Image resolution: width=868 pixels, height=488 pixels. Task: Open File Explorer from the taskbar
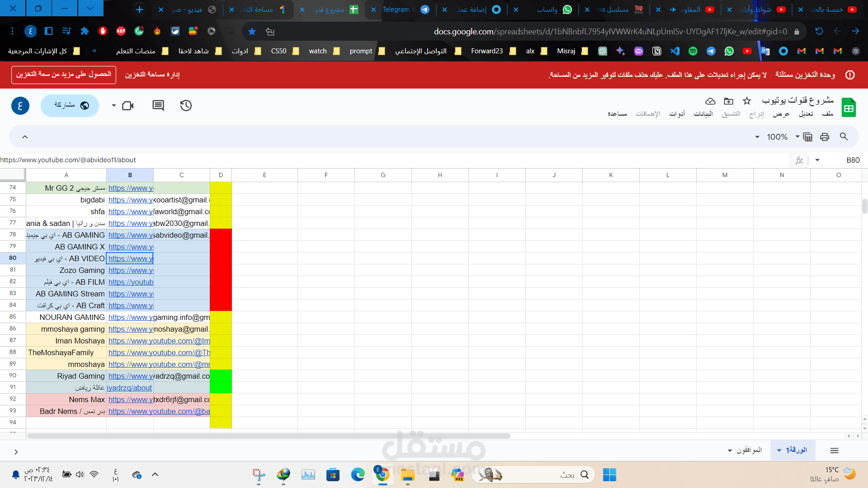click(x=407, y=475)
